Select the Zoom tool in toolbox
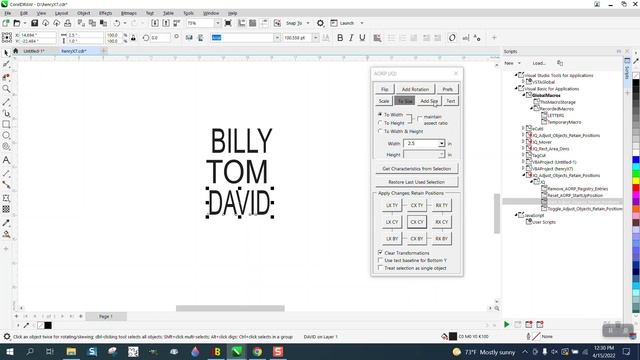Image resolution: width=640 pixels, height=360 pixels. [6, 89]
